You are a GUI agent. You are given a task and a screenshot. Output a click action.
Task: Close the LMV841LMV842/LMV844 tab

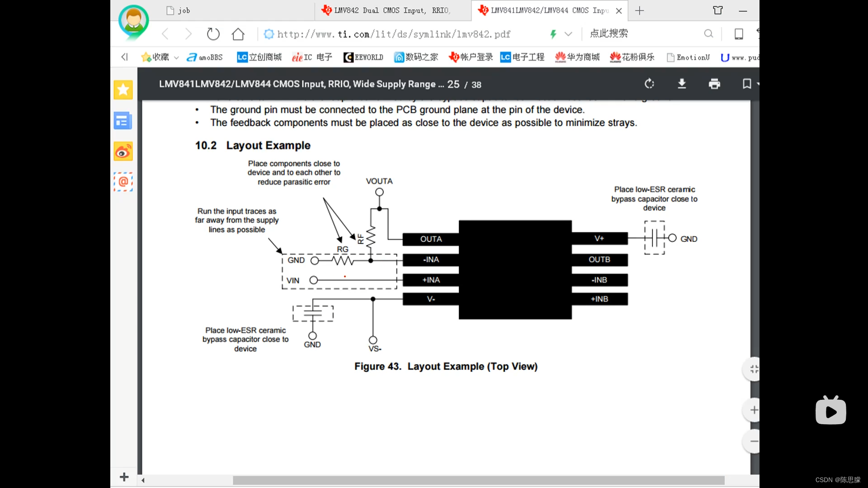pyautogui.click(x=619, y=10)
